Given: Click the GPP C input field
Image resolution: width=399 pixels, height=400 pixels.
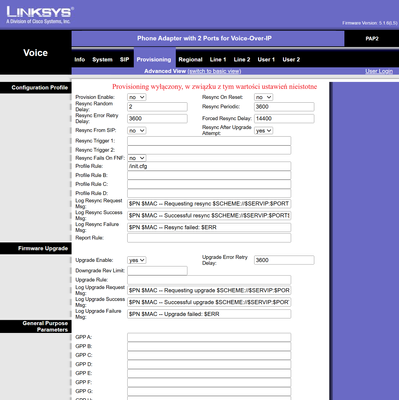Looking at the screenshot, I should point(209,355).
